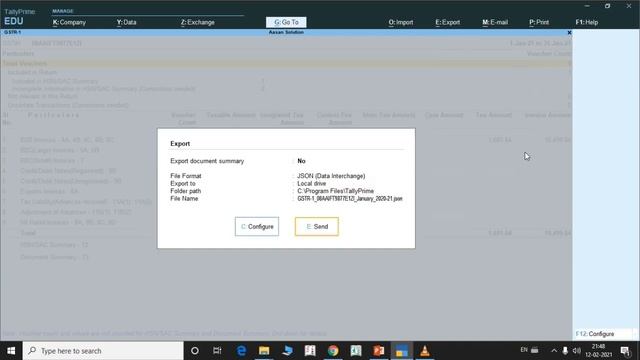Open Excel from taskbar

(356, 351)
